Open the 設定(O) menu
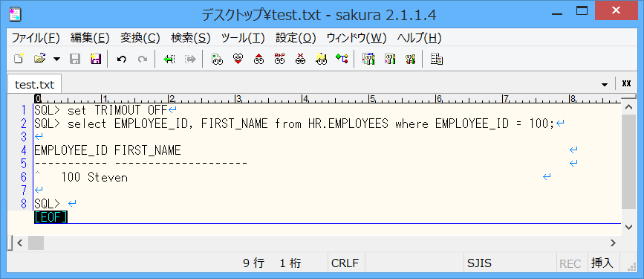 coord(296,38)
